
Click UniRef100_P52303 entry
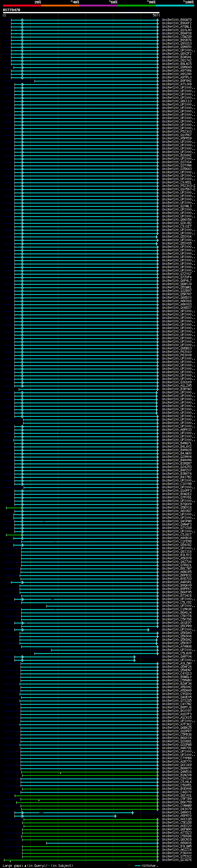[176, 131]
